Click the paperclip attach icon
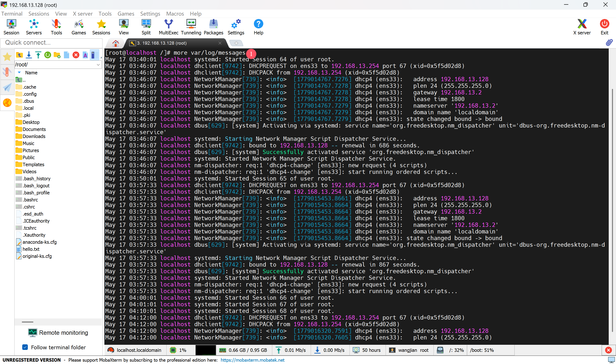The height and width of the screenshot is (364, 616). (x=609, y=43)
